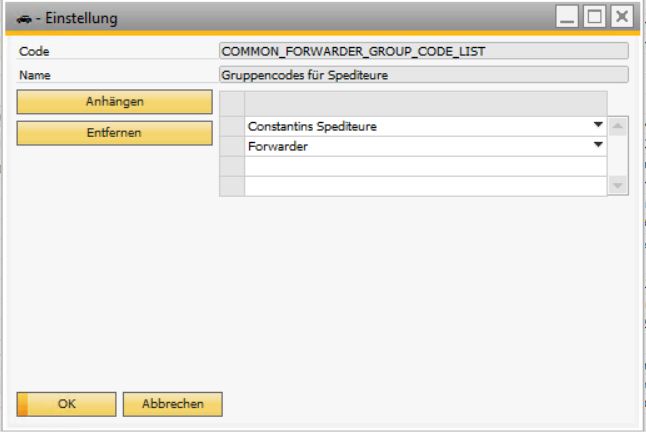Click the Code field COMMON_FORWARDER_GROUP_CODE_LIST

coord(424,51)
